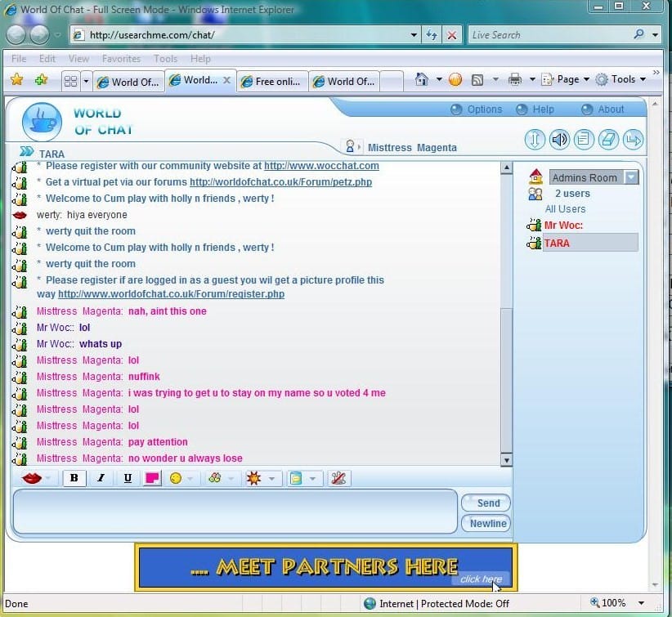
Task: Open the About menu
Action: (x=603, y=110)
